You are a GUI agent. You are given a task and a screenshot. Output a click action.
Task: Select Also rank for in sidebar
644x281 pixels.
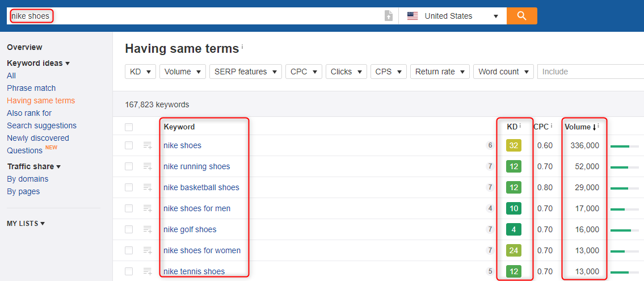29,113
